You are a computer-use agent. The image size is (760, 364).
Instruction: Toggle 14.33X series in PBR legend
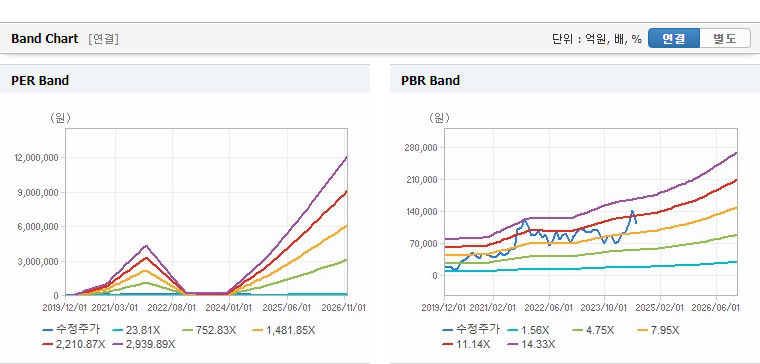pyautogui.click(x=531, y=344)
